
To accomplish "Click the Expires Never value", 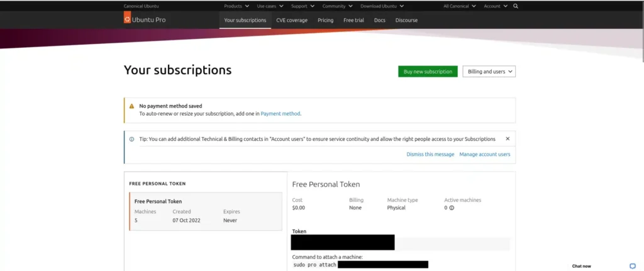I will click(230, 221).
